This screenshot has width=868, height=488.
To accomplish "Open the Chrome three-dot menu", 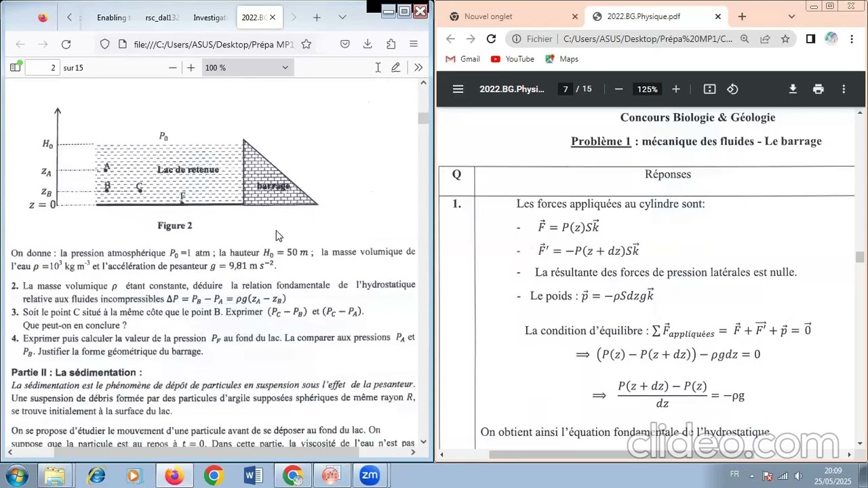I will click(852, 39).
